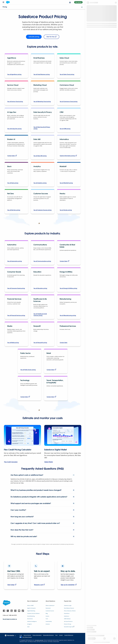
Task: Open See all Automotive pricing link
Action: [x=15, y=261]
